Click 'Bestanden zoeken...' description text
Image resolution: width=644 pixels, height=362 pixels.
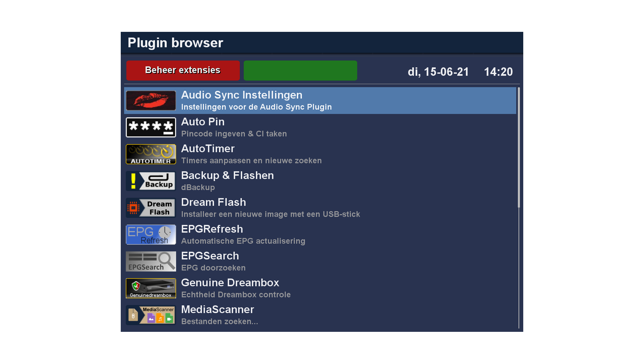click(220, 321)
